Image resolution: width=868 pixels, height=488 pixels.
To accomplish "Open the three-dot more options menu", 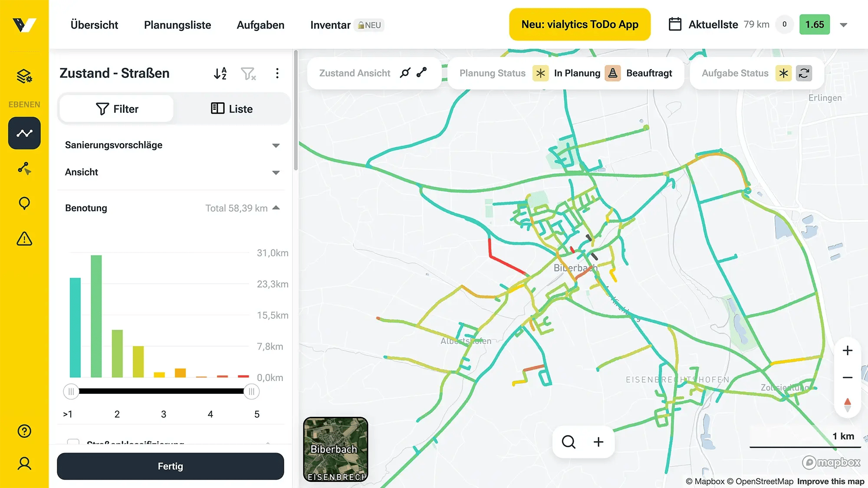I will click(x=277, y=73).
